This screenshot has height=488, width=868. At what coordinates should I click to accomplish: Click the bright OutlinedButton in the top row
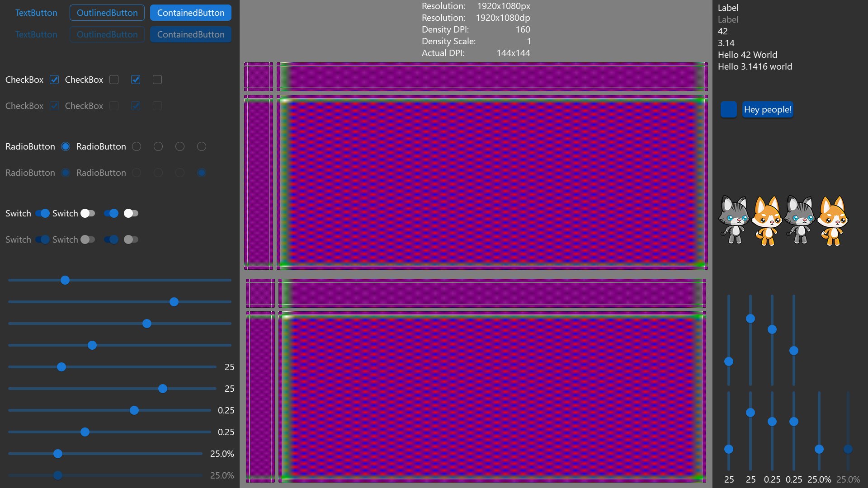107,13
